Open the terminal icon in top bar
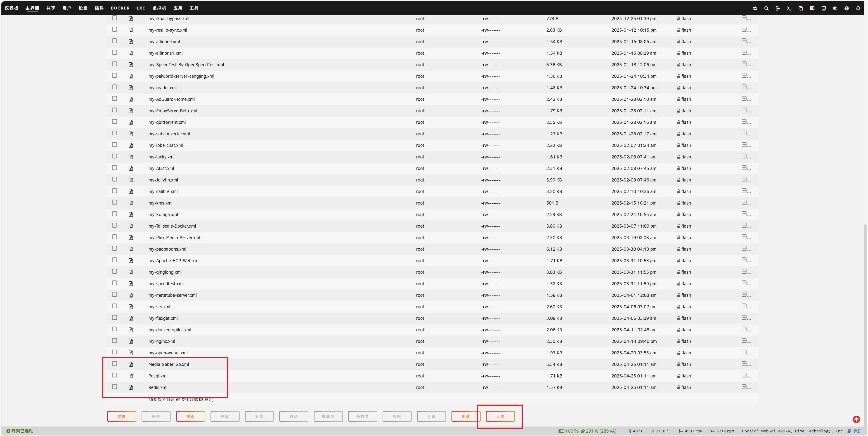Viewport: 868px width, 436px height. [789, 8]
